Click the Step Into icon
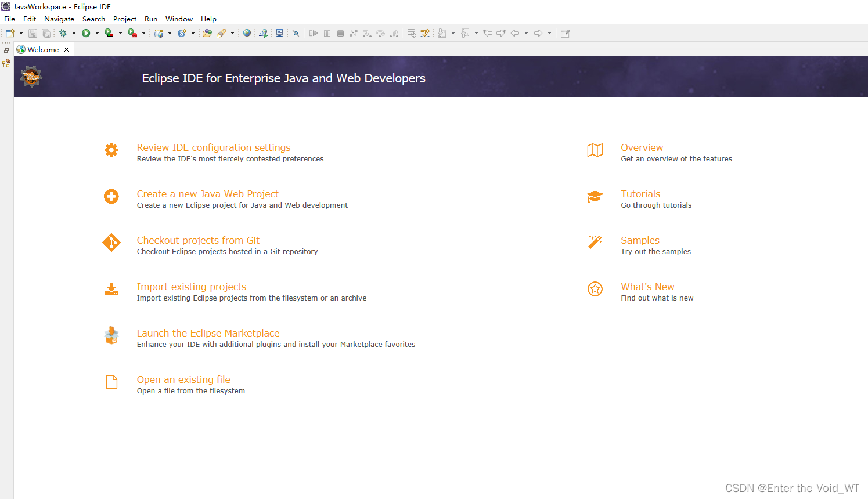The height and width of the screenshot is (499, 868). pyautogui.click(x=367, y=33)
